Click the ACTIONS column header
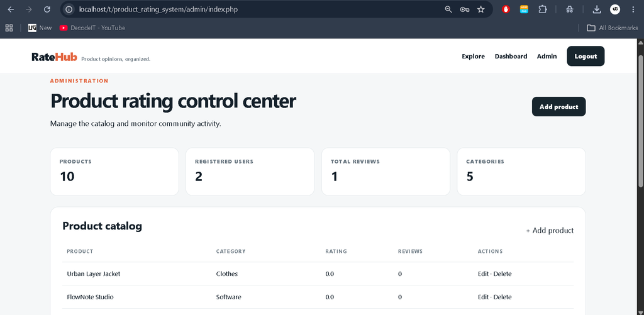Screen dimensions: 644x315 490,251
